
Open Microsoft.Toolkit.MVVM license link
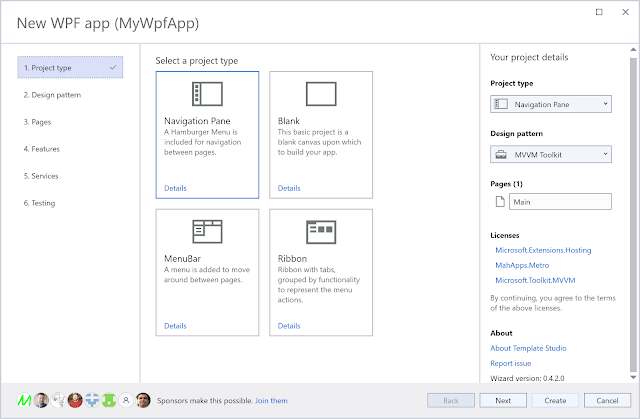pos(535,280)
